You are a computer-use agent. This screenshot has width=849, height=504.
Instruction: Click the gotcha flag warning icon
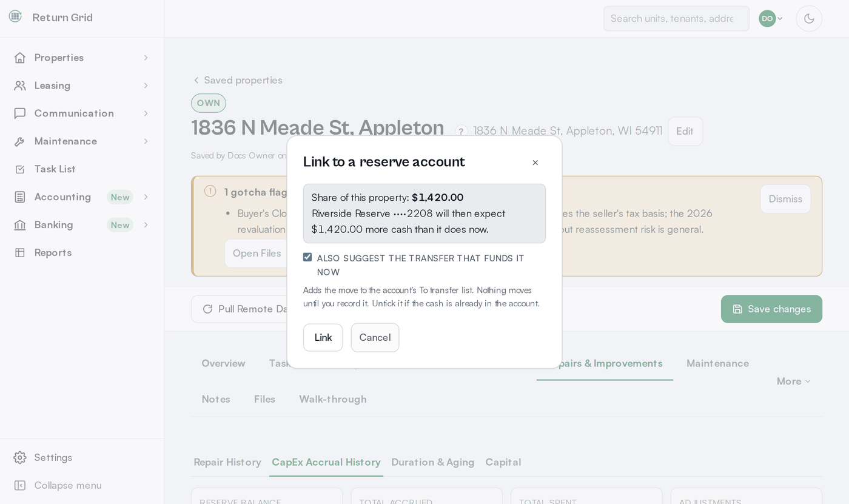tap(210, 191)
